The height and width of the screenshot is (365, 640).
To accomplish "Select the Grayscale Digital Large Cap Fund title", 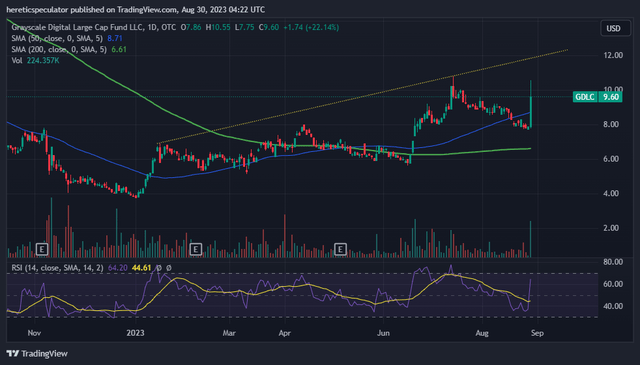I will click(78, 27).
